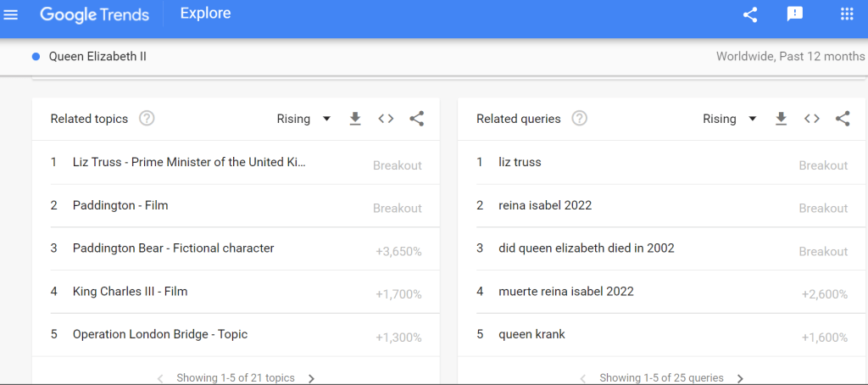The width and height of the screenshot is (868, 385).
Task: Open the Google apps grid
Action: (847, 14)
